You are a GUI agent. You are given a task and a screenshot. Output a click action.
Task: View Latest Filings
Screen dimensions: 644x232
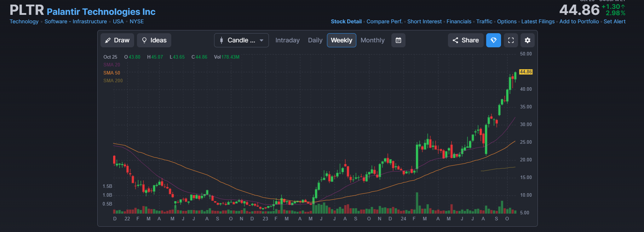click(538, 22)
